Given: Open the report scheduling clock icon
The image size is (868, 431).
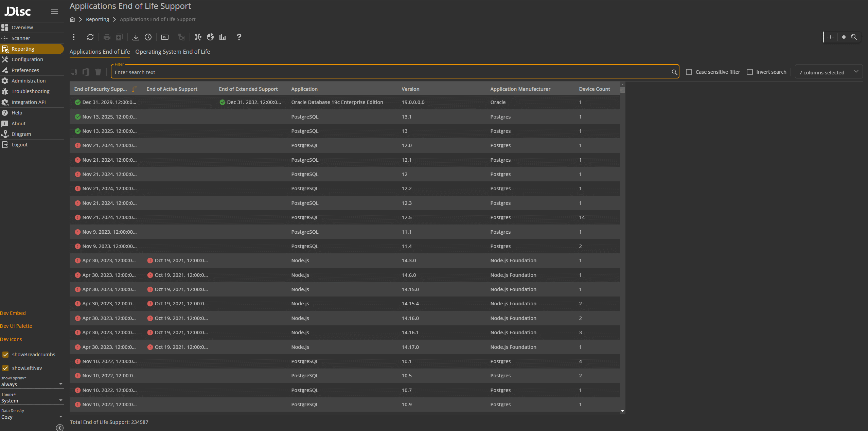Looking at the screenshot, I should click(148, 37).
